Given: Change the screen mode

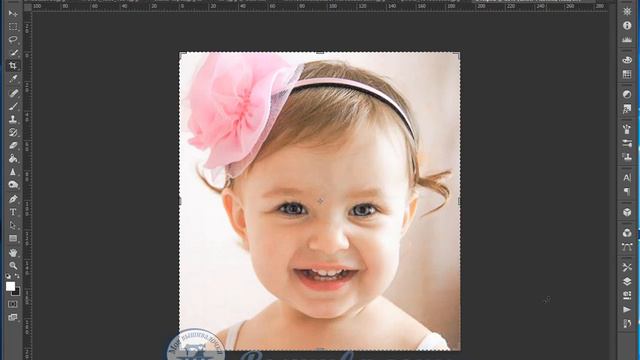Looking at the screenshot, I should pyautogui.click(x=13, y=317).
